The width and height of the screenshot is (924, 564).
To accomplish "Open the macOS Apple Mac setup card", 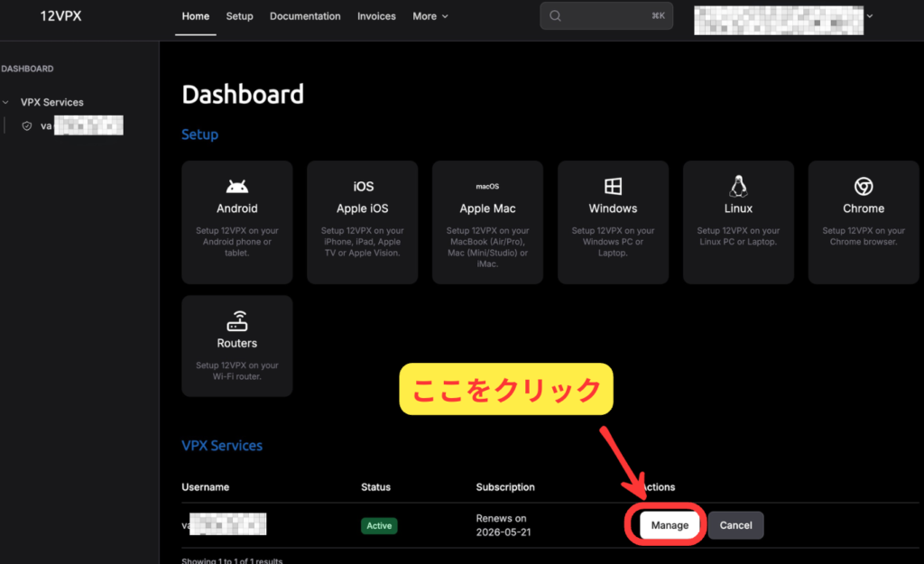I will (487, 222).
